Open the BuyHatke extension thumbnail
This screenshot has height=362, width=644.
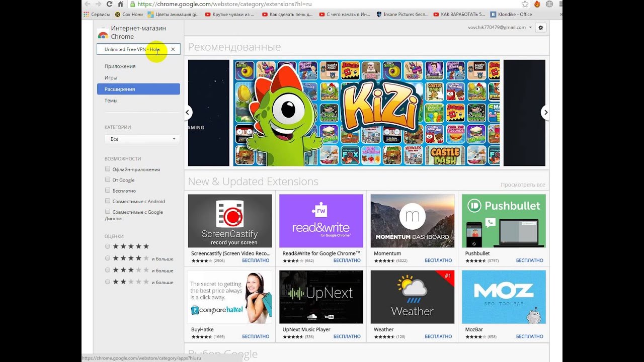(230, 297)
